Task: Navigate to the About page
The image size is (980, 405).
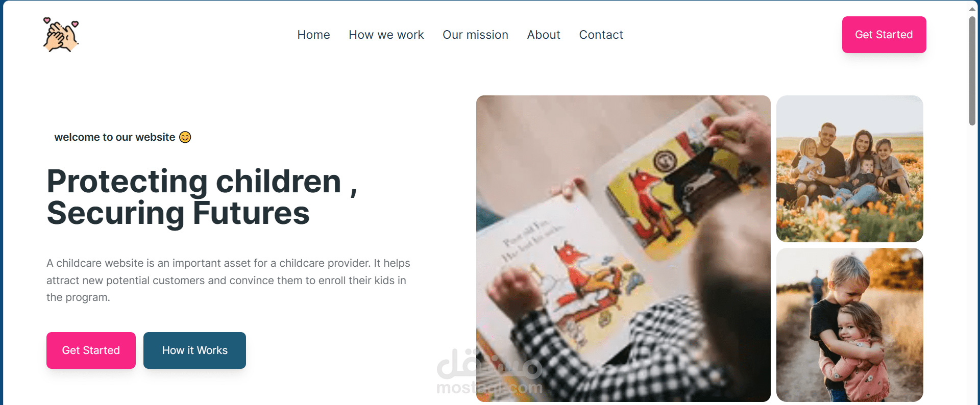Action: click(x=544, y=35)
